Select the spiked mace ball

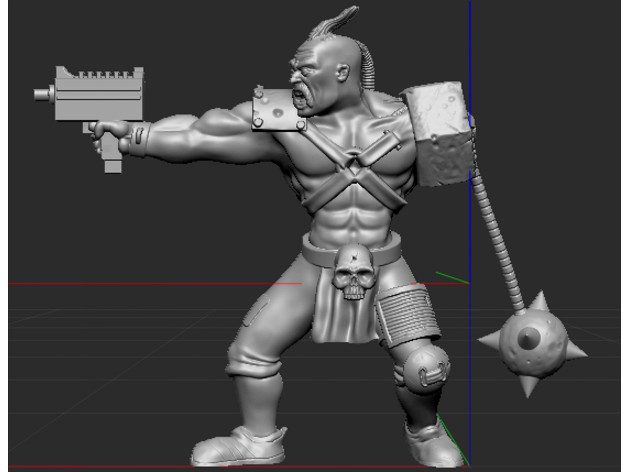click(532, 344)
